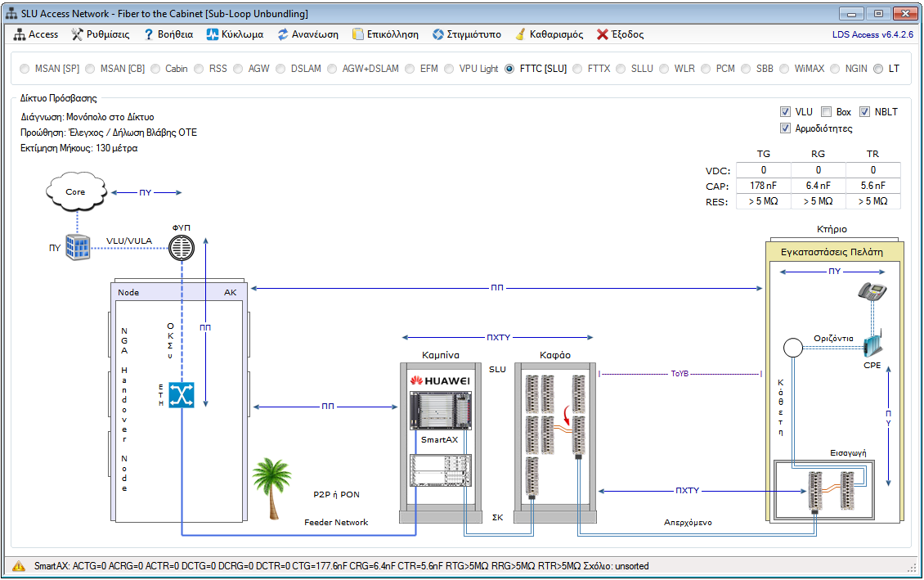The width and height of the screenshot is (924, 580).
Task: Select the LT radio button
Action: (x=878, y=69)
